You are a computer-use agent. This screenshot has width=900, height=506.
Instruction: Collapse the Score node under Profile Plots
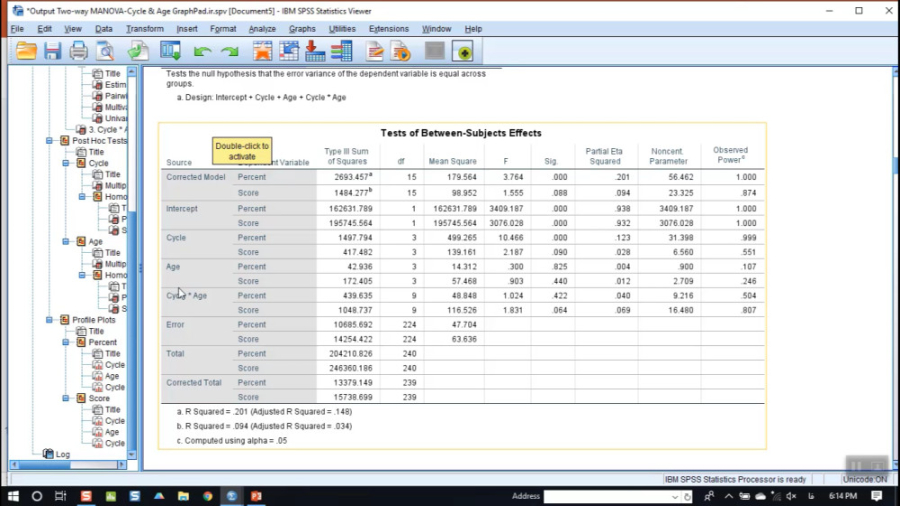coord(66,398)
